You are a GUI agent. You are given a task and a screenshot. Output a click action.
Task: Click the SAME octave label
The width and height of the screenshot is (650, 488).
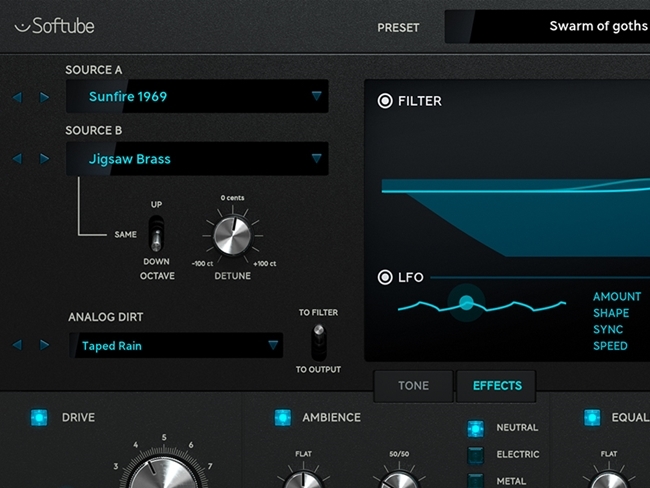[126, 234]
